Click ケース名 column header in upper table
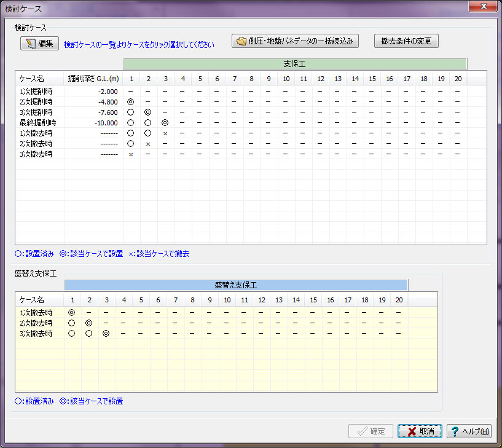The width and height of the screenshot is (502, 448). click(40, 79)
